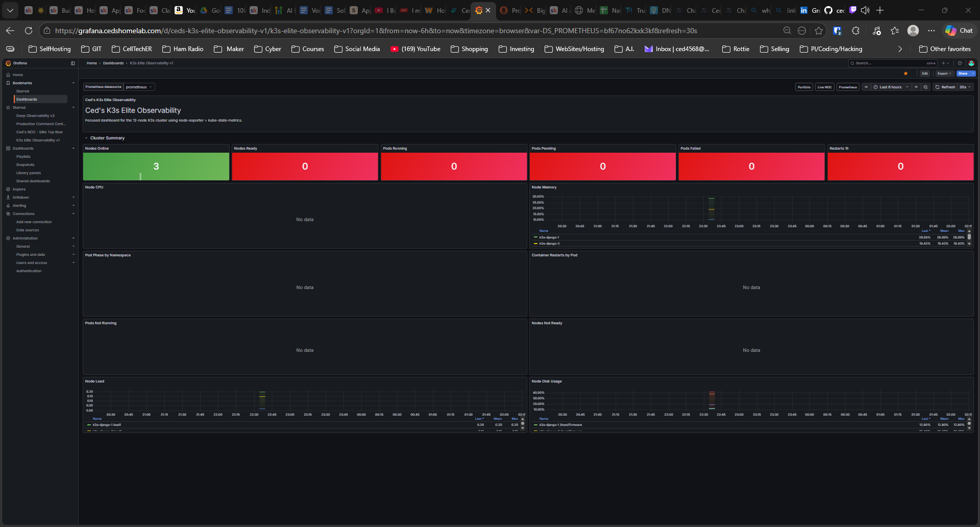Open the Copilot Chat button
This screenshot has height=527, width=980.
coord(959,31)
